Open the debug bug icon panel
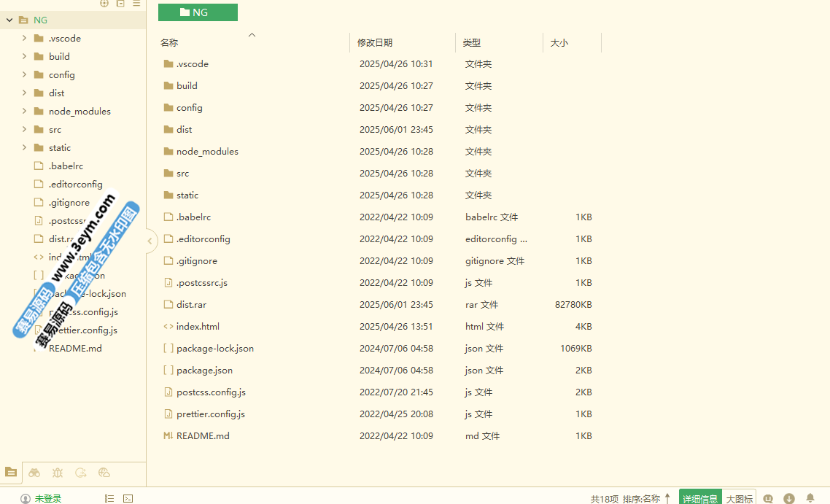This screenshot has width=830, height=504. pos(58,473)
